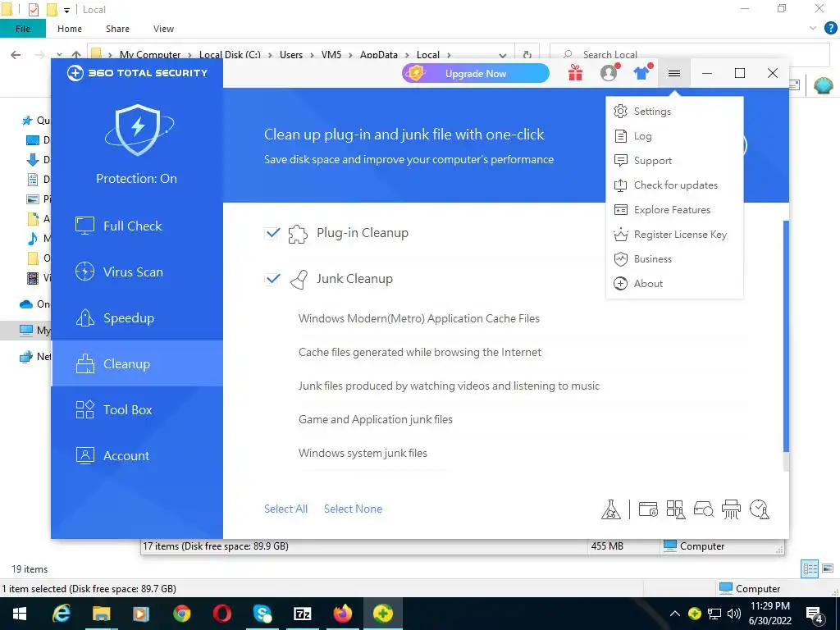Choose Business in the menu
This screenshot has height=630, width=840.
(674, 259)
